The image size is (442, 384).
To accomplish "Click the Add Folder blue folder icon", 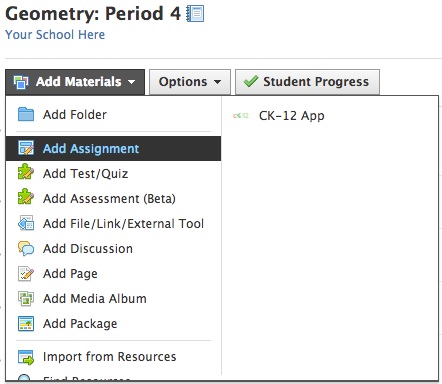I will click(x=26, y=114).
